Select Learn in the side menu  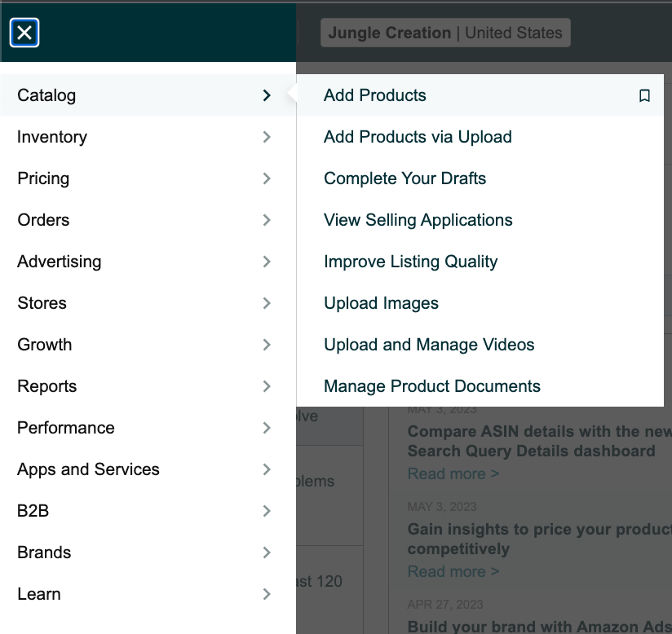[148, 594]
